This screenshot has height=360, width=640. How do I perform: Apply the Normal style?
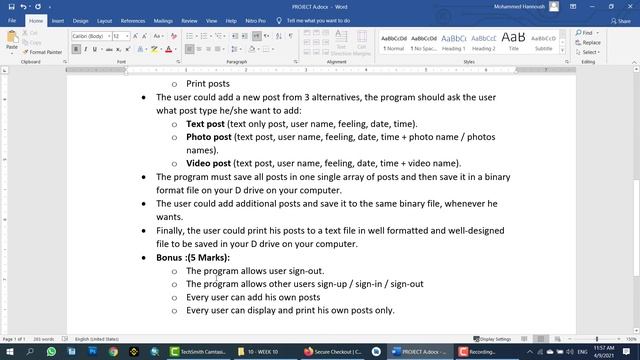(x=393, y=42)
